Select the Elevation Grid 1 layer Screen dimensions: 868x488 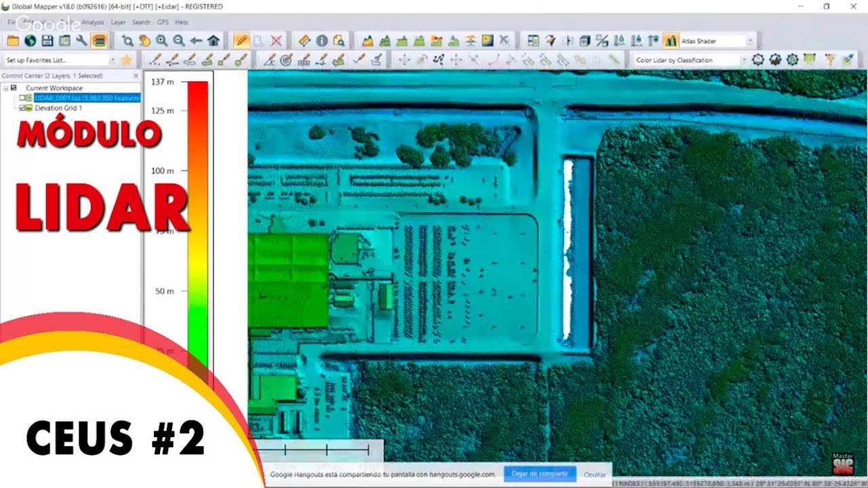pyautogui.click(x=58, y=108)
